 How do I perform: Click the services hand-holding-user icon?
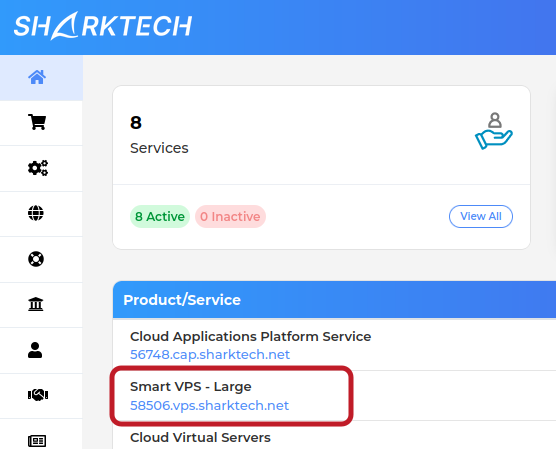coord(494,131)
